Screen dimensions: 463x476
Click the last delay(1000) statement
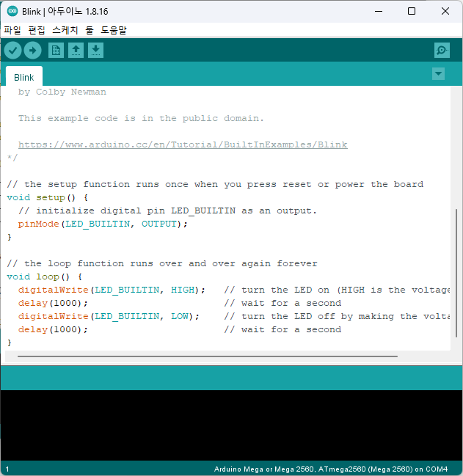point(53,329)
